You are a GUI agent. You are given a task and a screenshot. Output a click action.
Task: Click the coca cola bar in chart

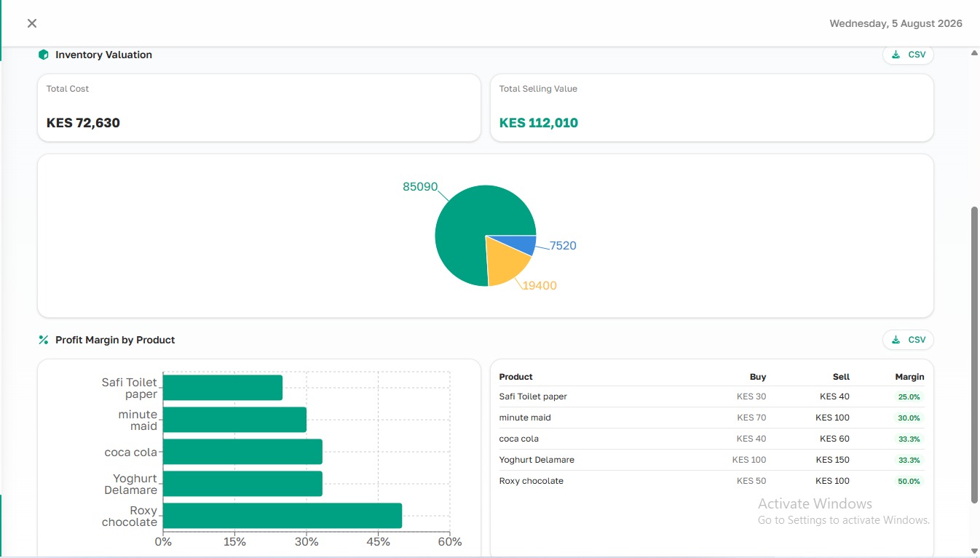[242, 452]
